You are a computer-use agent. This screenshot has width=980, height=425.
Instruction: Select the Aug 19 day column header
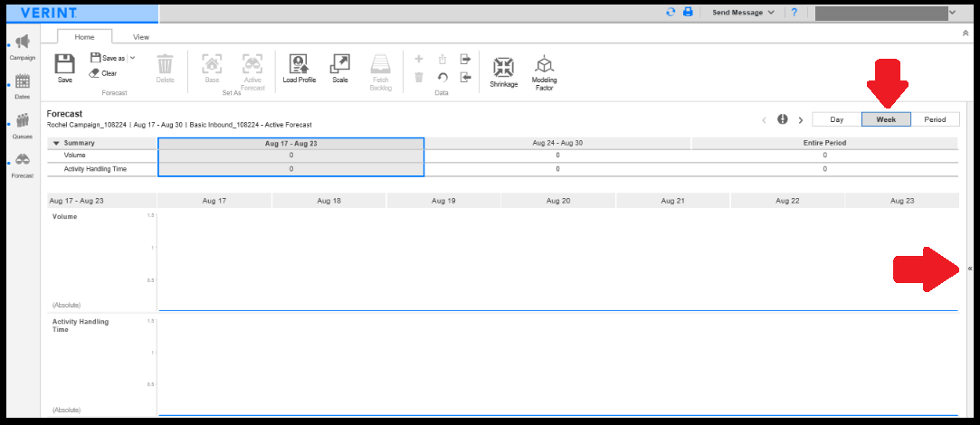(443, 201)
